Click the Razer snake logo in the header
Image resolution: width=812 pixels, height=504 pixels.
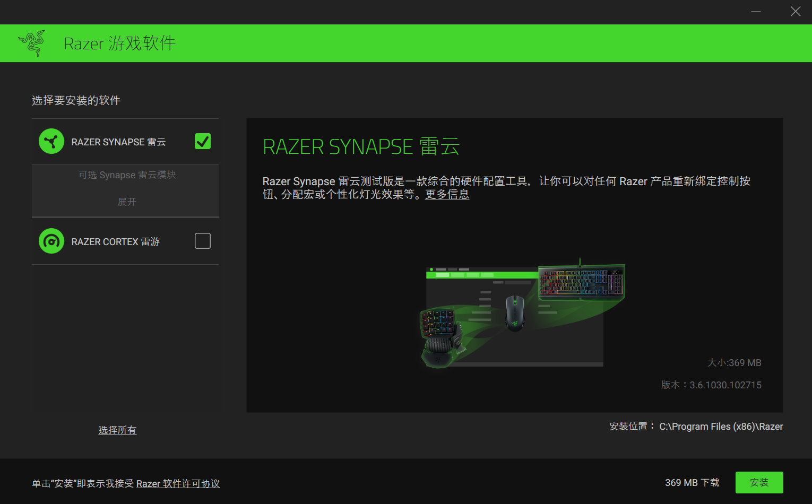pos(31,43)
